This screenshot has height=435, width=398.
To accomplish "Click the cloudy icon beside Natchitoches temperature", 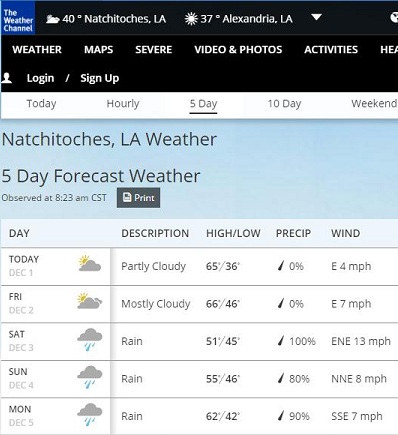I will click(x=53, y=19).
